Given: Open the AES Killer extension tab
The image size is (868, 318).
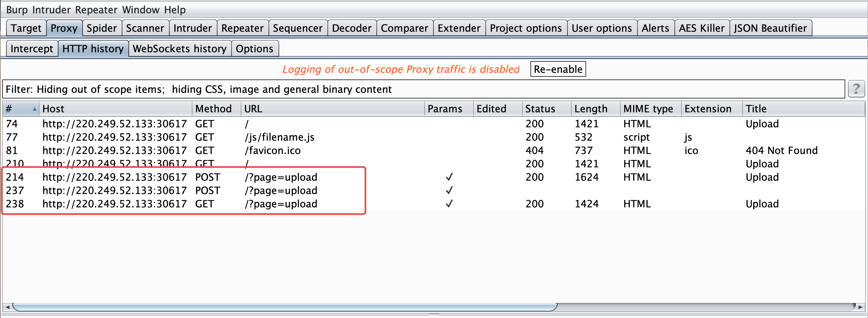Looking at the screenshot, I should [x=701, y=28].
